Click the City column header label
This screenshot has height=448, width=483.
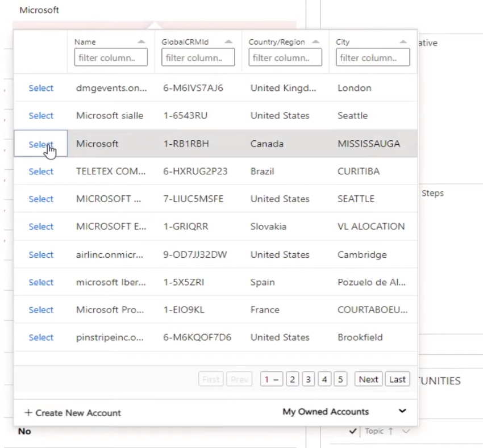[x=343, y=42]
